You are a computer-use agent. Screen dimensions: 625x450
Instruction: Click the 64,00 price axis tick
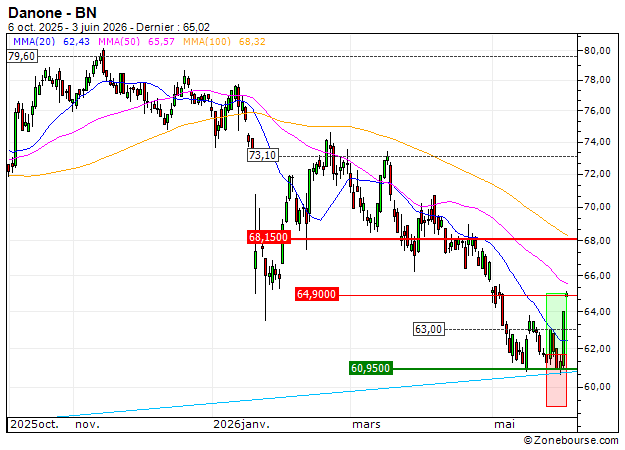(x=597, y=312)
